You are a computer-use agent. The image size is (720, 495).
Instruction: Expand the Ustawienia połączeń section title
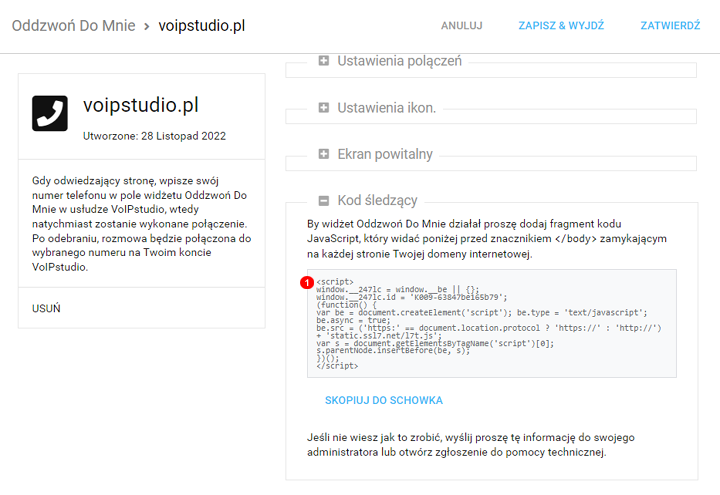(399, 61)
